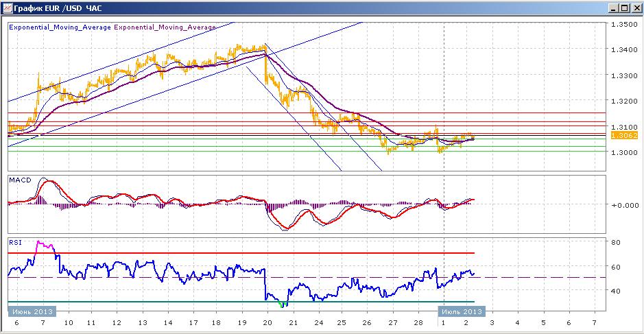The height and width of the screenshot is (334, 644).
Task: Click the RSI 80 scale label
Action: point(616,242)
